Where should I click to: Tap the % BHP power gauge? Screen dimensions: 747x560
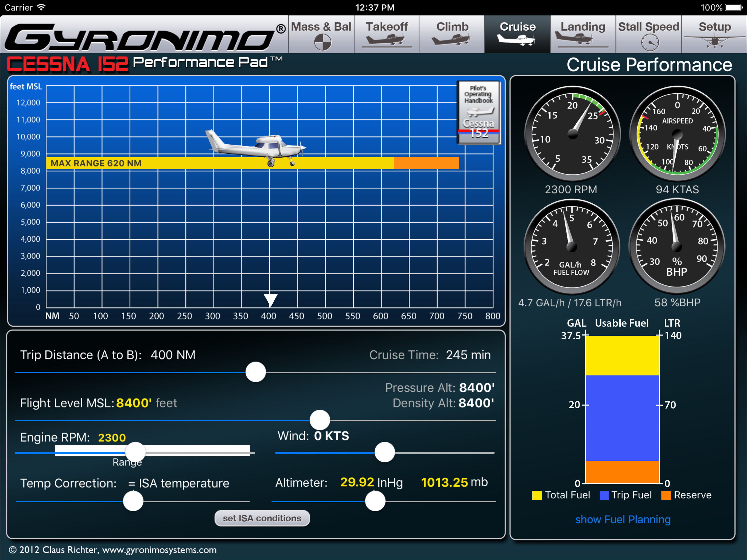(x=676, y=247)
